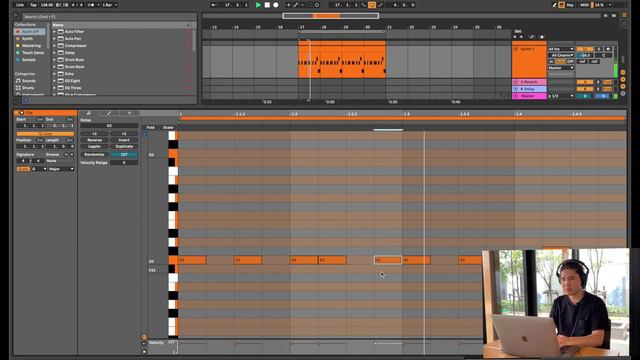Toggle the clip Loop button
640x360 pixels.
45,134
